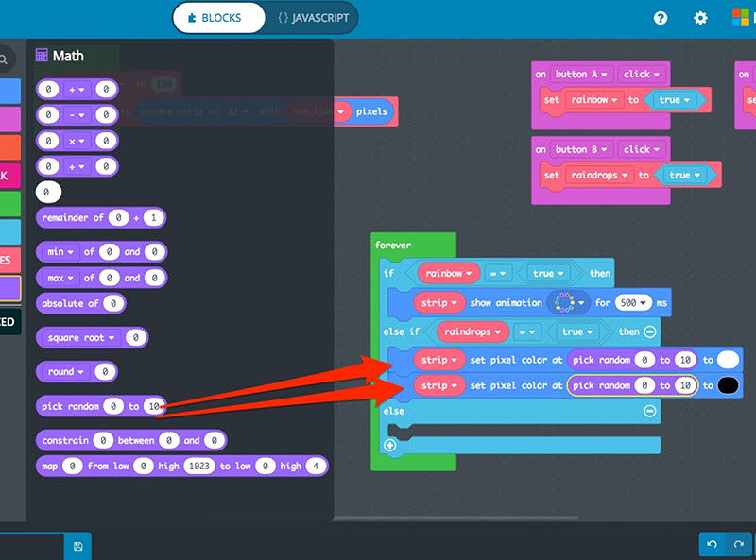
Task: Undo the last action
Action: pyautogui.click(x=712, y=545)
